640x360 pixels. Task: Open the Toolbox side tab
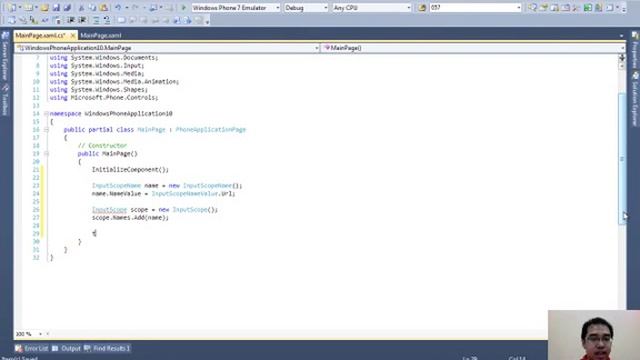pos(5,100)
